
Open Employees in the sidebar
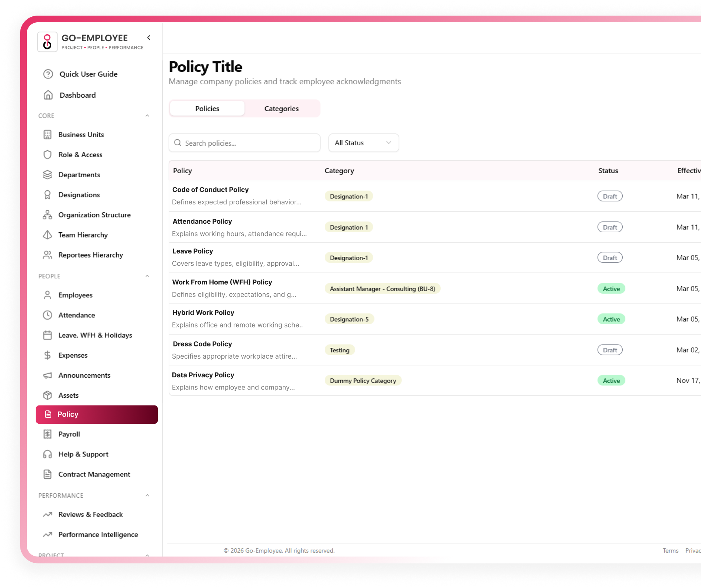(x=75, y=295)
